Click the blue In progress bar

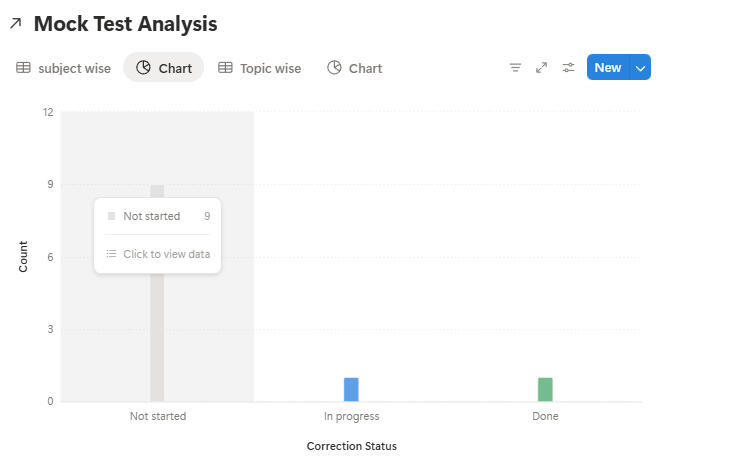click(351, 389)
